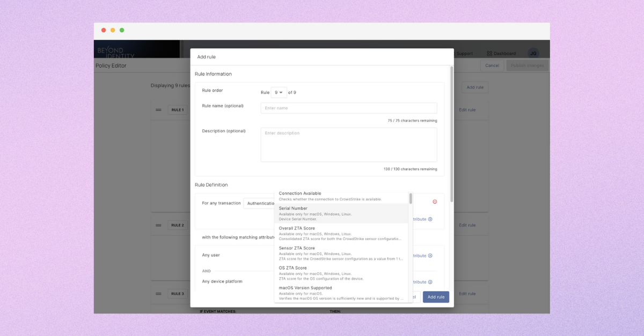644x336 pixels.
Task: Click the red window close dot
Action: coord(104,31)
